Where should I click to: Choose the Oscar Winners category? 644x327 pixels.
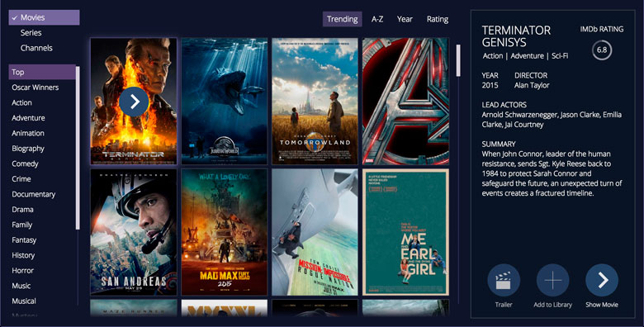pos(36,88)
